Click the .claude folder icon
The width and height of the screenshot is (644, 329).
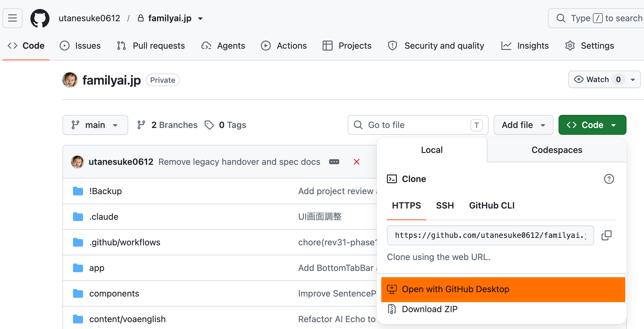[78, 217]
